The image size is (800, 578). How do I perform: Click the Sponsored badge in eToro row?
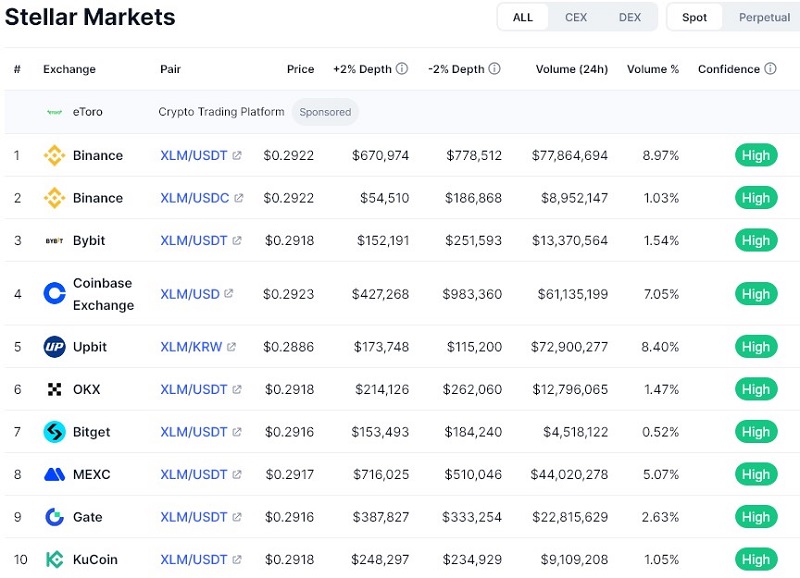[325, 112]
